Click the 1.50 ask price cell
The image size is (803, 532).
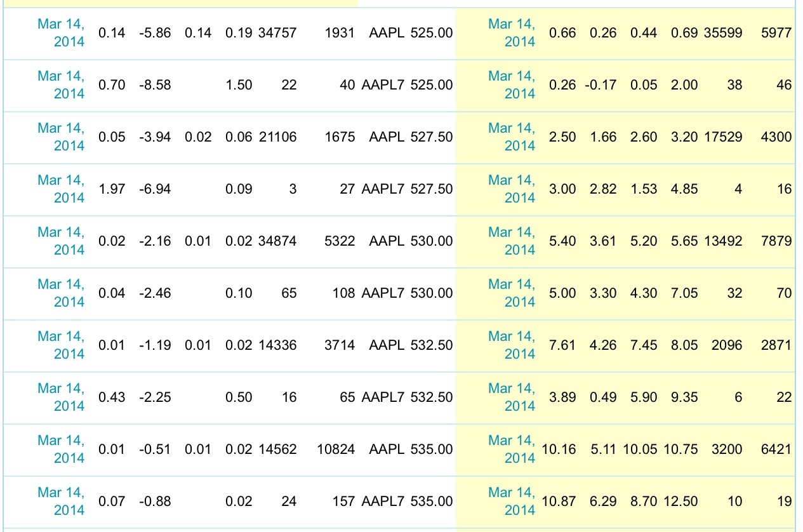[x=239, y=85]
